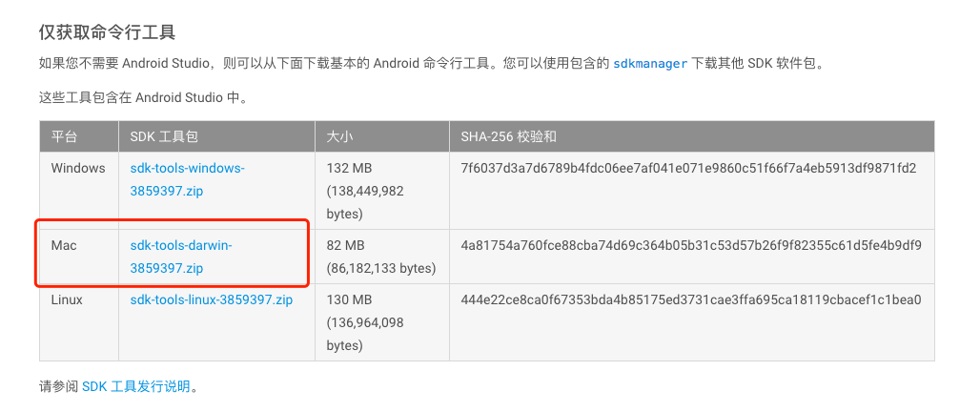Open the sdk-tools-windows-3859397.zip download link
The image size is (980, 412).
click(187, 179)
